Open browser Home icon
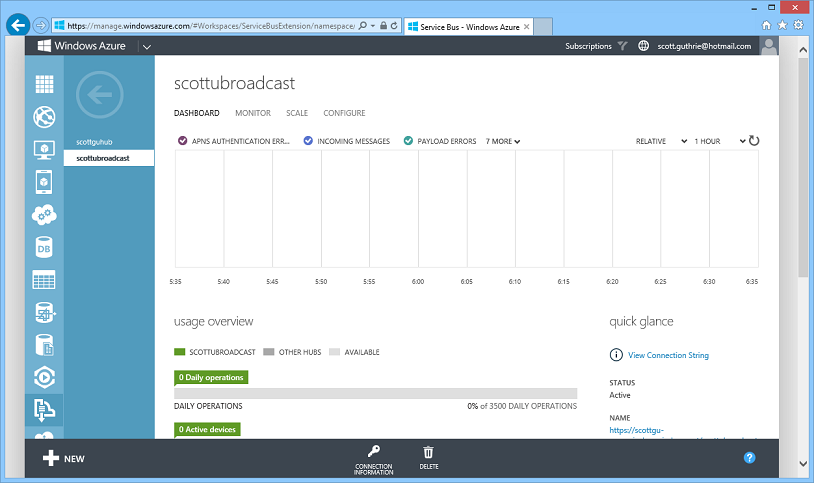Screen dimensions: 814x483 [766, 25]
